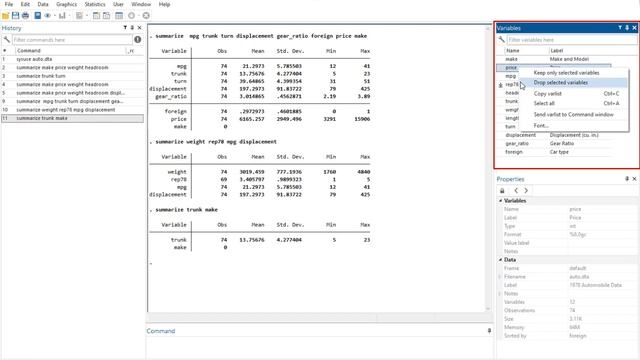Toggle the History error-filter exclamation icon
640x360 pixels.
138,40
